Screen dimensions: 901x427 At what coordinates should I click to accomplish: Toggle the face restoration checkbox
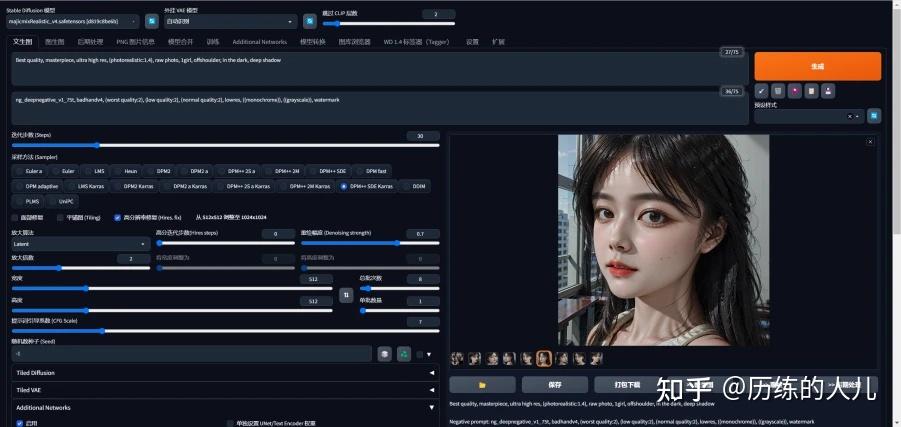[15, 218]
